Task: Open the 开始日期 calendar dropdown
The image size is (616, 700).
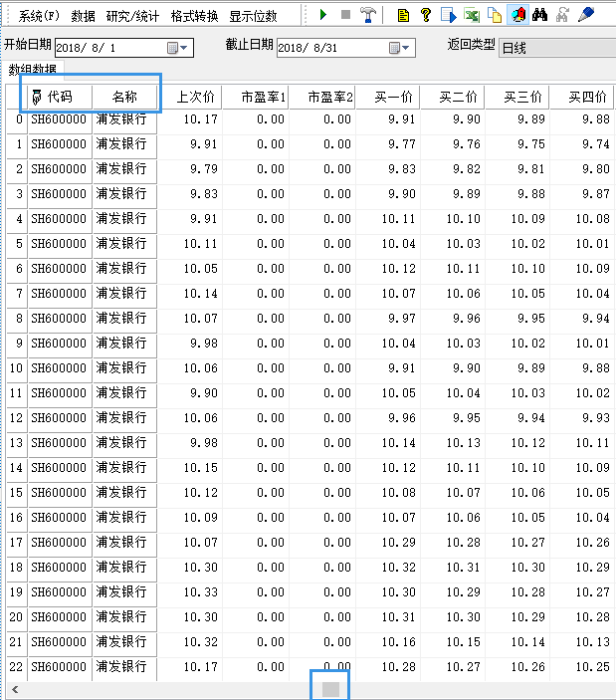Action: (x=177, y=48)
